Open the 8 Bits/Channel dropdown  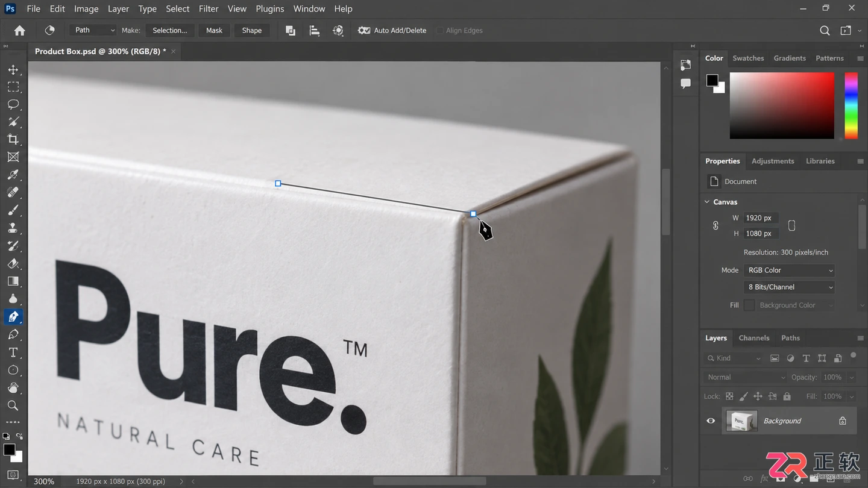tap(790, 287)
